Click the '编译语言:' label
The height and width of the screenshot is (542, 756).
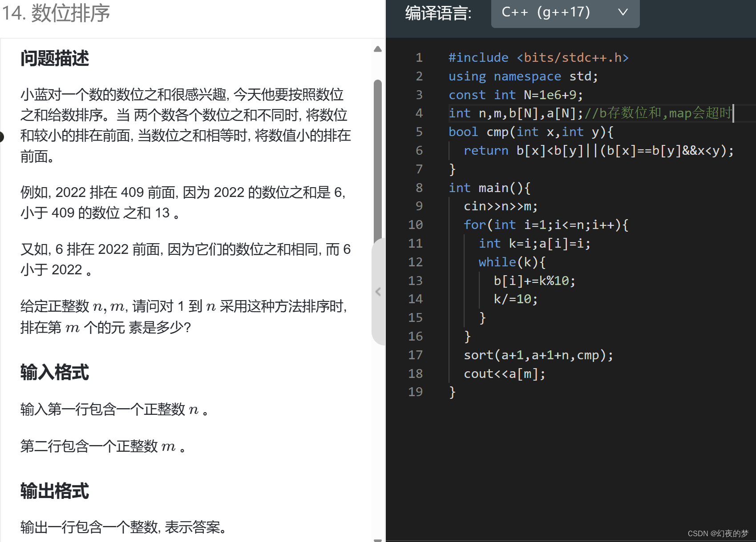[438, 13]
